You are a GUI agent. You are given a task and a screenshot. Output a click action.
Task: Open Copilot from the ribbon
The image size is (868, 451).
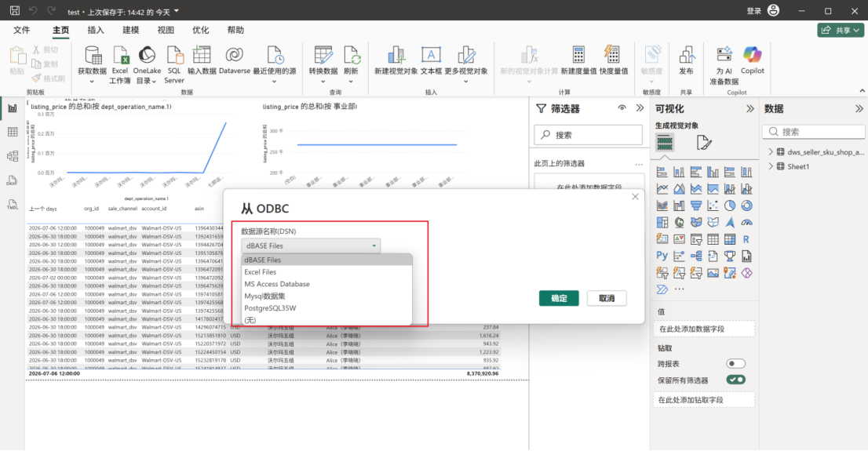[753, 60]
